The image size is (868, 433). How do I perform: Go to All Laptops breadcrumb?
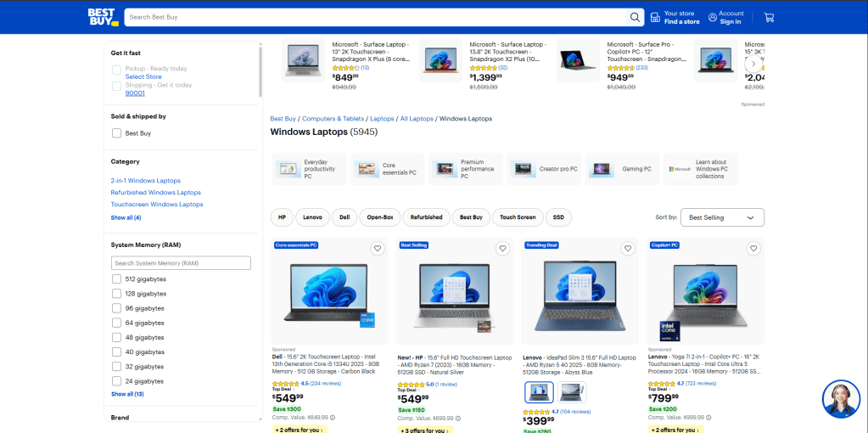[x=417, y=119]
